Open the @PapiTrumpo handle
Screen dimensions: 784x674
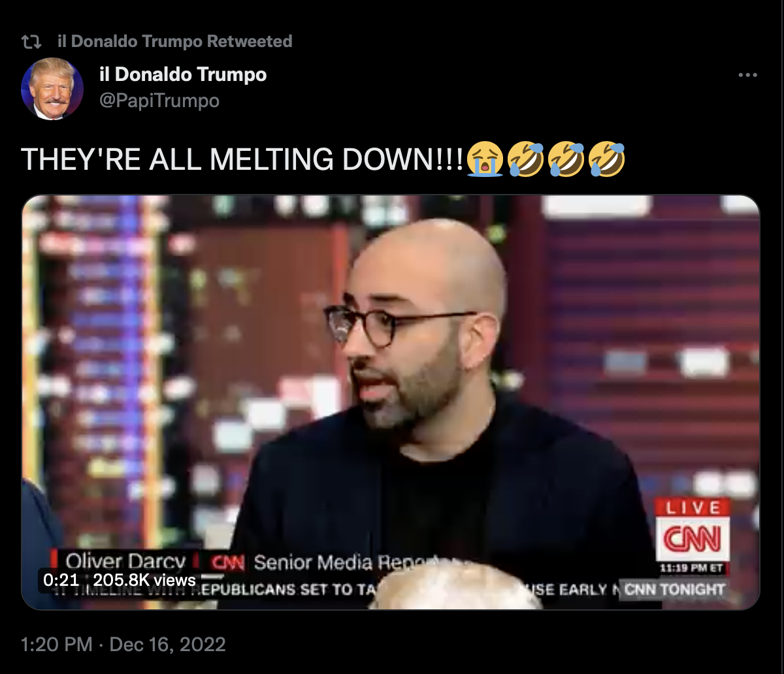159,101
